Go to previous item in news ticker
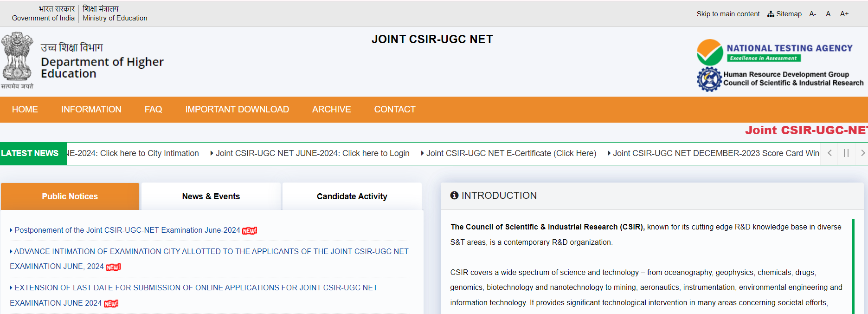The height and width of the screenshot is (314, 868). click(x=829, y=153)
